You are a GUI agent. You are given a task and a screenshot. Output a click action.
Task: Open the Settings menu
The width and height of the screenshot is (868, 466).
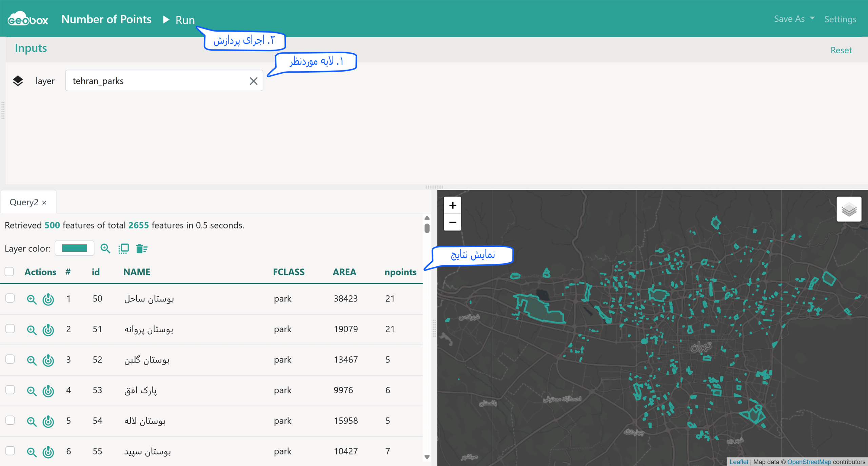pos(840,19)
